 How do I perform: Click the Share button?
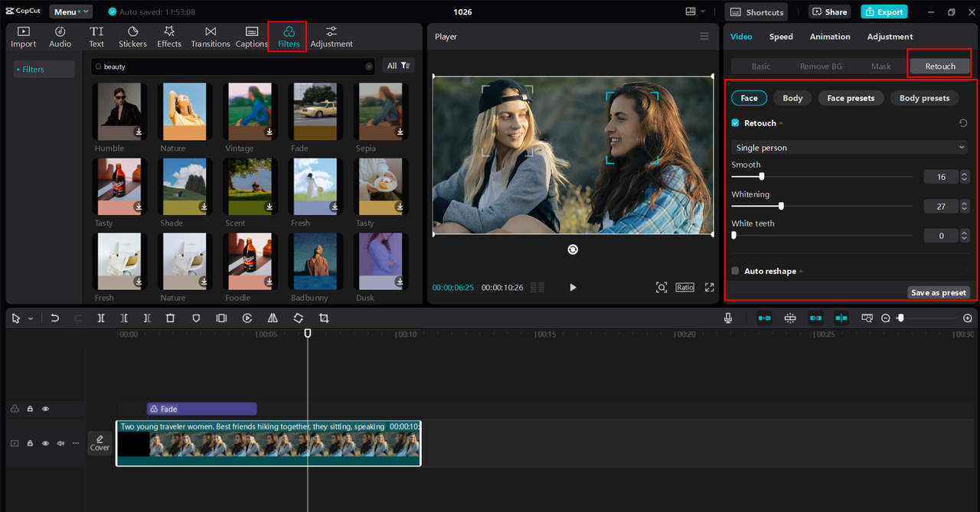pos(829,11)
